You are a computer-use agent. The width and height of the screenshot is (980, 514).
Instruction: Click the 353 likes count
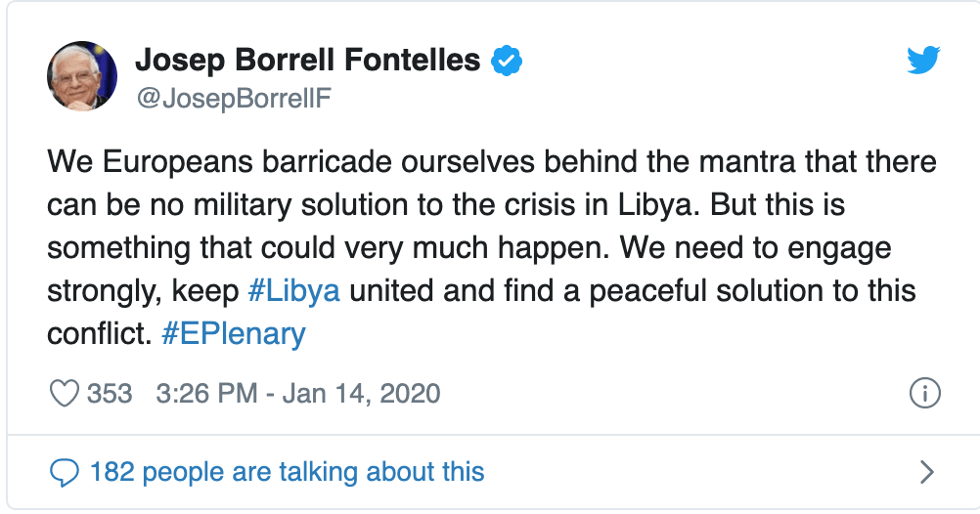(x=109, y=394)
